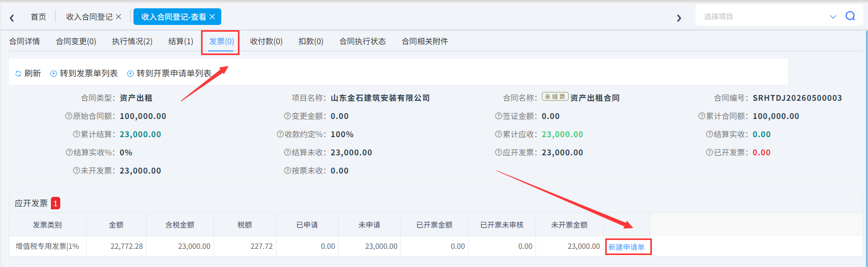Close the 收入合同登记-查看 tab

click(x=212, y=17)
